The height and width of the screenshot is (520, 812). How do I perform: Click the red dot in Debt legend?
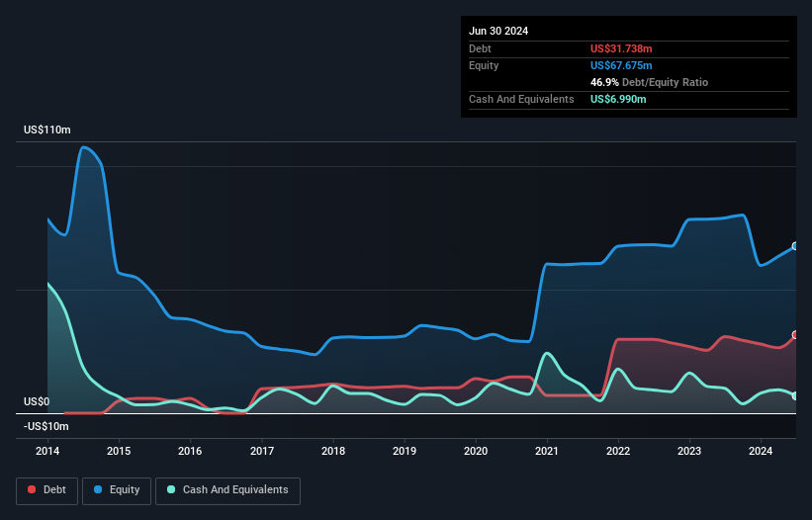point(32,489)
